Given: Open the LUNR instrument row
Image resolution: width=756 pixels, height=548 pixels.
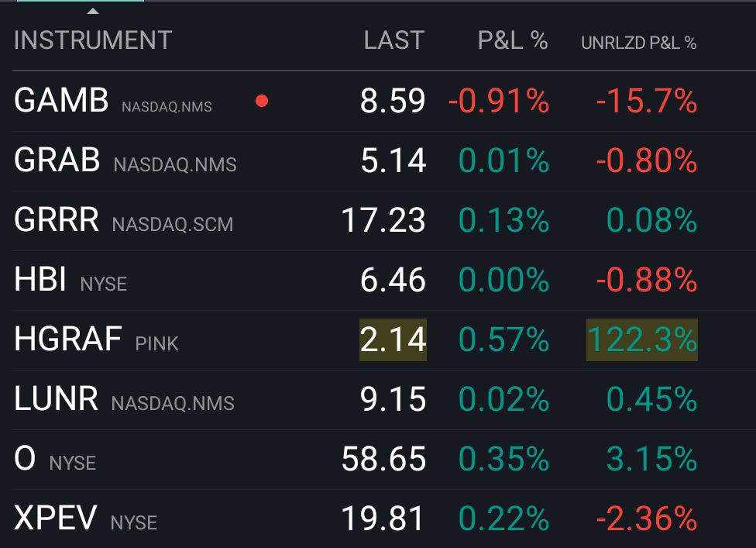Looking at the screenshot, I should click(x=383, y=400).
